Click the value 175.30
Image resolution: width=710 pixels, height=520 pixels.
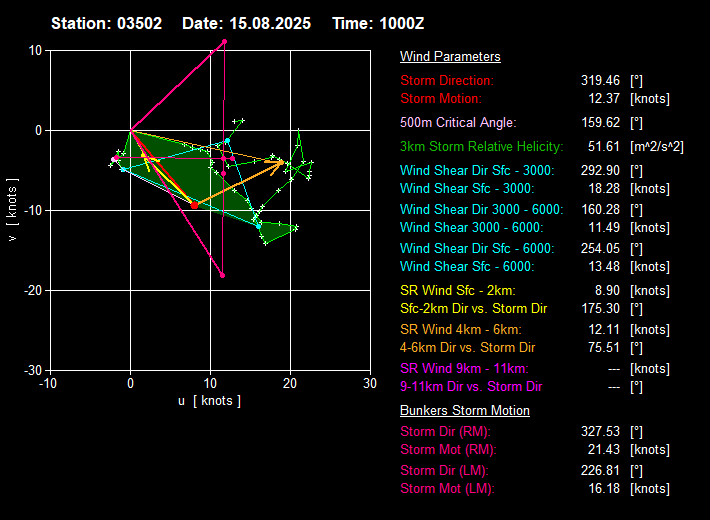pyautogui.click(x=600, y=309)
